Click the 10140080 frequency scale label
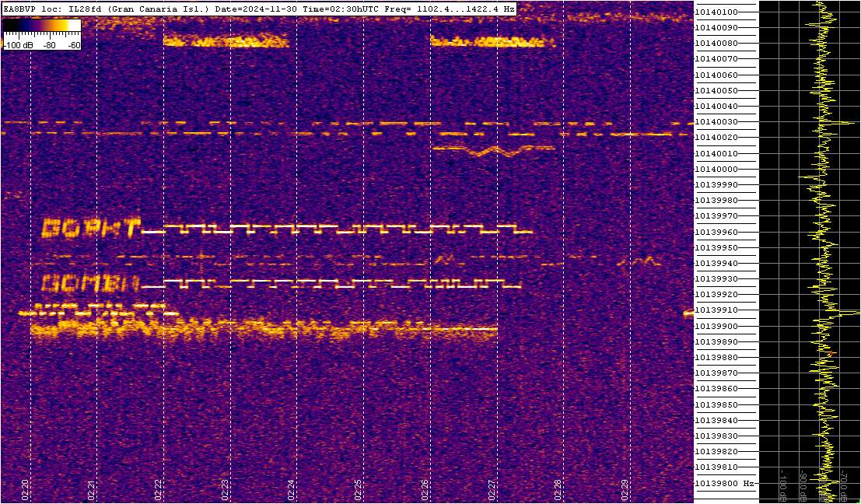Image resolution: width=861 pixels, height=504 pixels. (716, 44)
